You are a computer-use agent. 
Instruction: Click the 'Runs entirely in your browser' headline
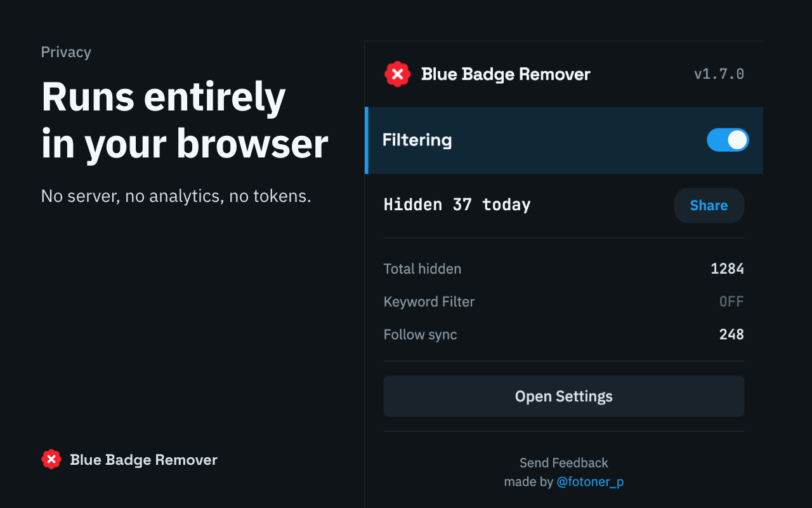point(185,121)
